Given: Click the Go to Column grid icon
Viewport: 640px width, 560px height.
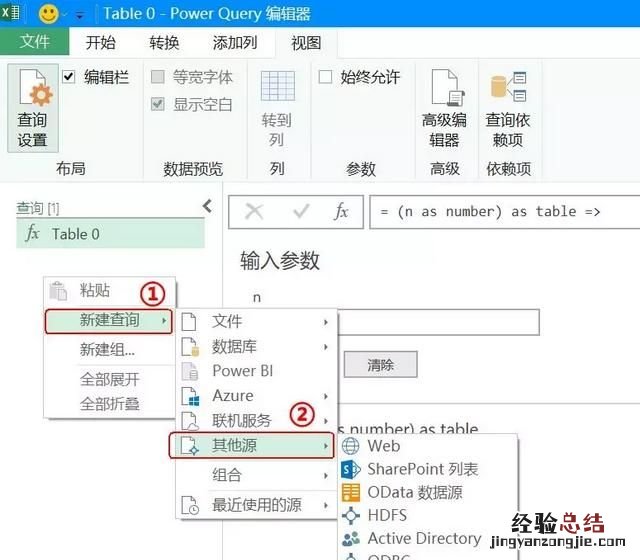Looking at the screenshot, I should coord(278,86).
